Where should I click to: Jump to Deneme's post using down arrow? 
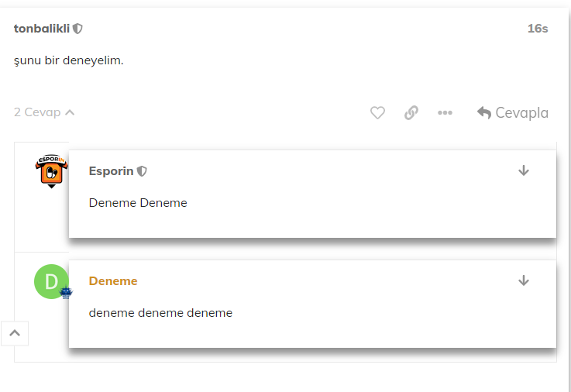point(524,280)
